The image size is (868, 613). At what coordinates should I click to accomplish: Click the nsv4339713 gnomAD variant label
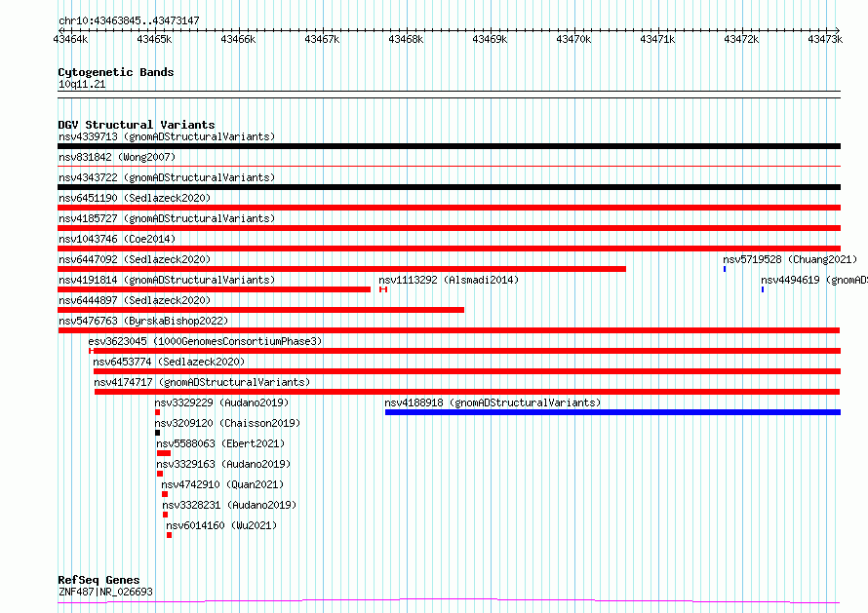pyautogui.click(x=167, y=136)
